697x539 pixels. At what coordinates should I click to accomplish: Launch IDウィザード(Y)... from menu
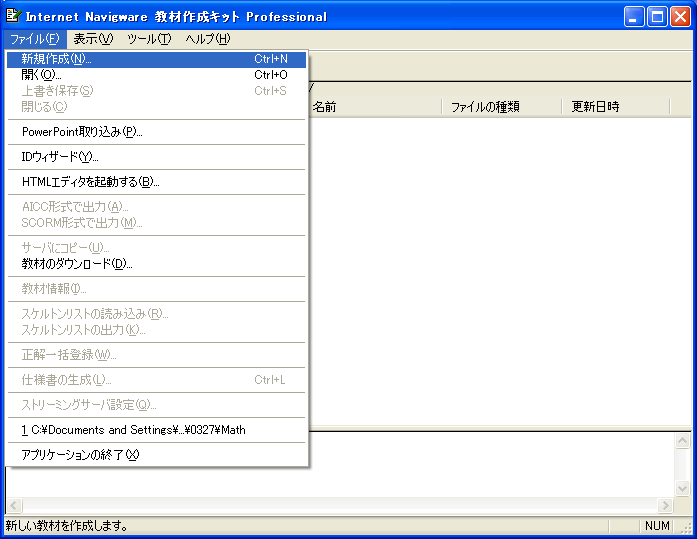(x=156, y=157)
